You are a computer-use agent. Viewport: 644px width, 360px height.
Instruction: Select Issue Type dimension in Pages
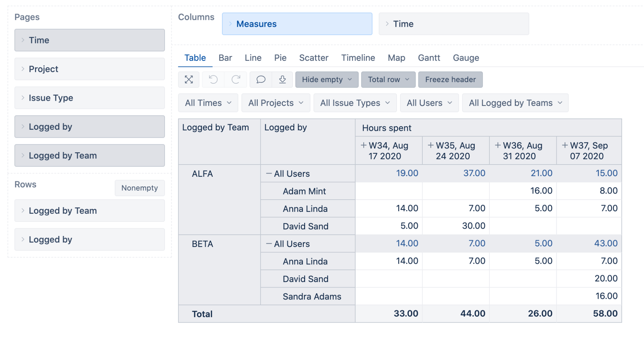[x=90, y=98]
